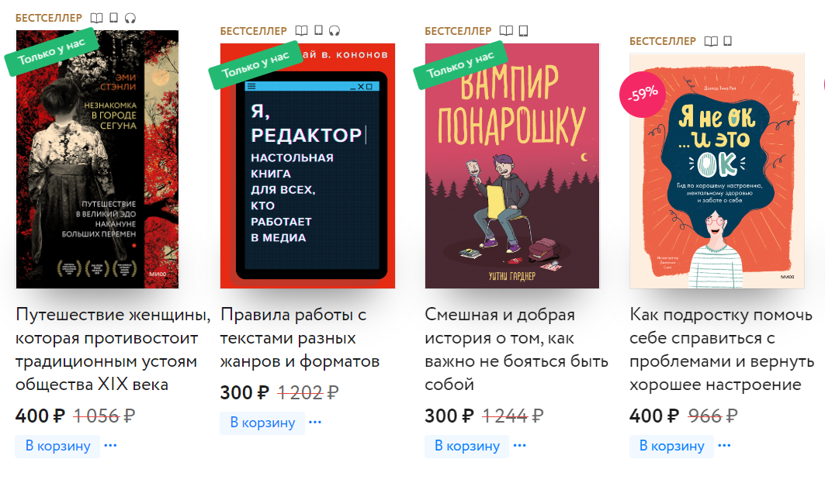Click e-book icon above Вампир понарошку cover
The image size is (825, 504).
523,30
